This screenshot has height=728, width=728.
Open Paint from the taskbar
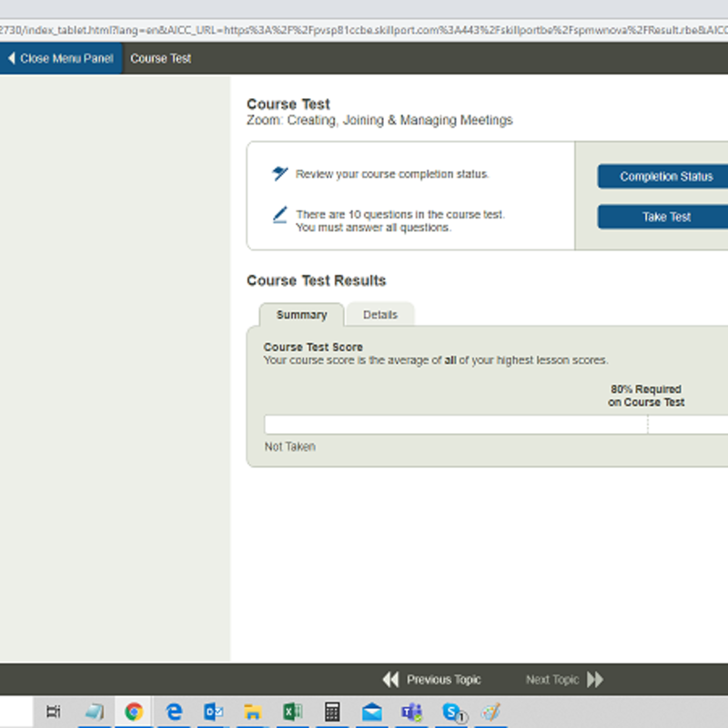490,712
